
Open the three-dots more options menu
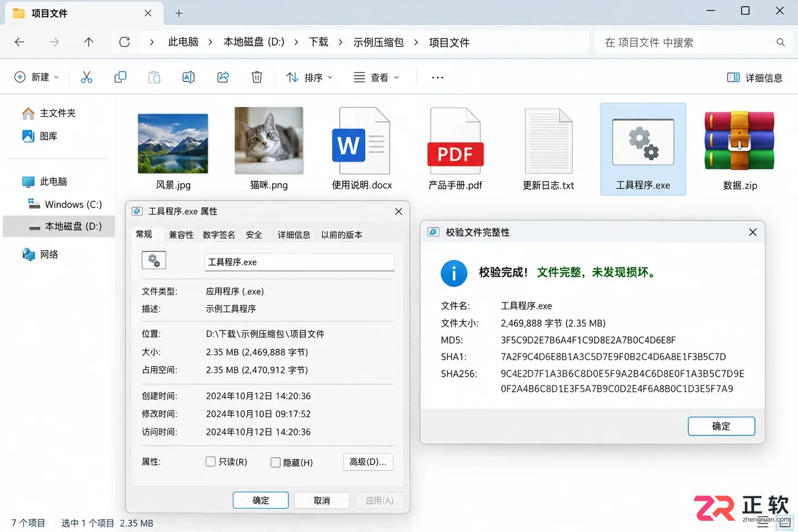point(438,78)
